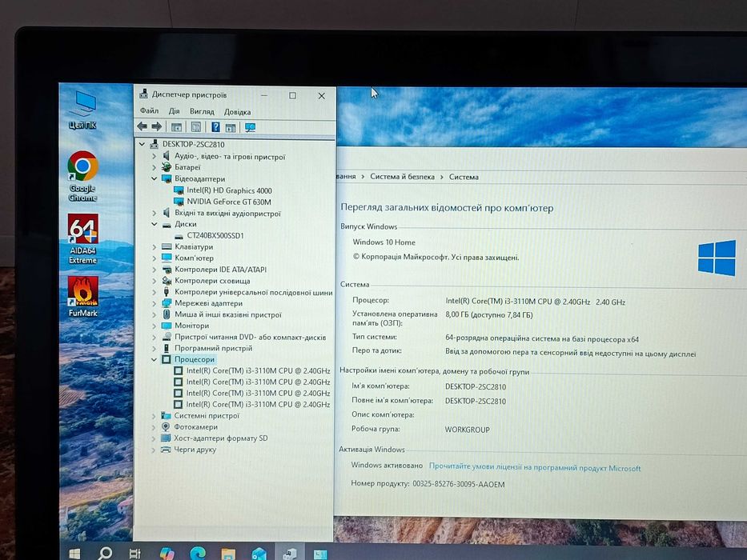
Task: Click the Фотокамери camera category icon
Action: (165, 426)
